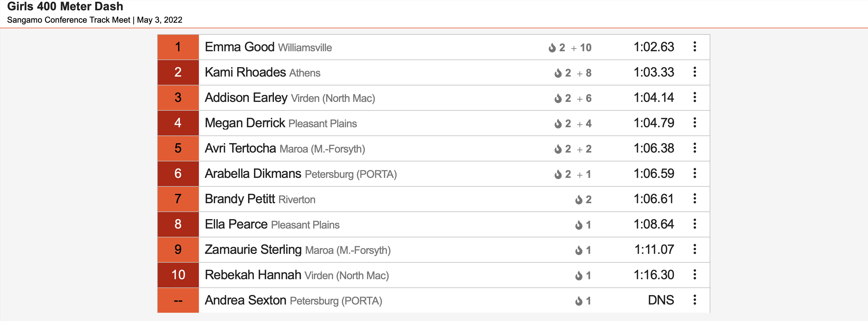Open options menu for Addison Earley row

tap(694, 97)
